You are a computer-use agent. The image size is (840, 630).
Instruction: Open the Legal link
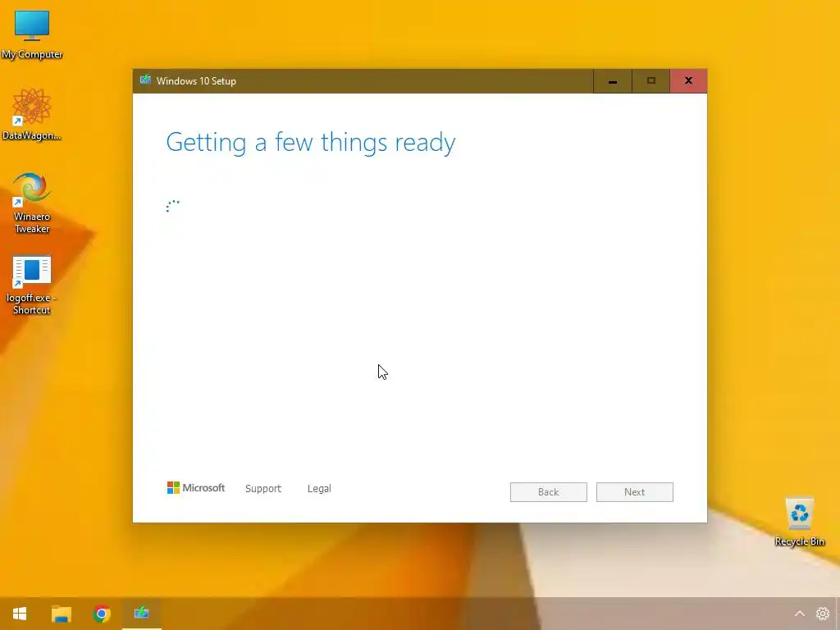pos(319,489)
